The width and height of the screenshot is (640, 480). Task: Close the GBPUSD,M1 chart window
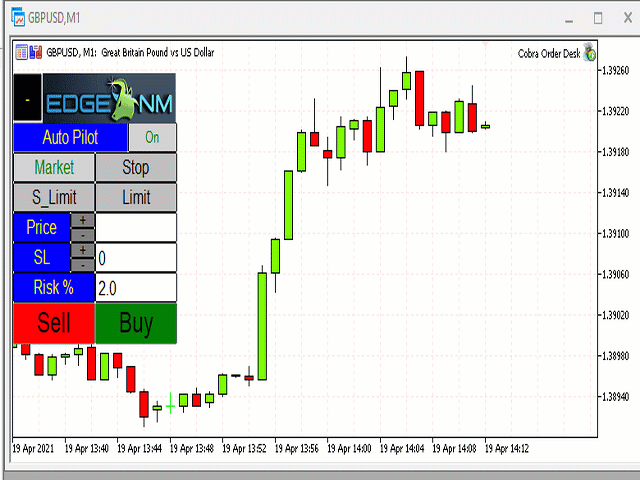[x=628, y=18]
